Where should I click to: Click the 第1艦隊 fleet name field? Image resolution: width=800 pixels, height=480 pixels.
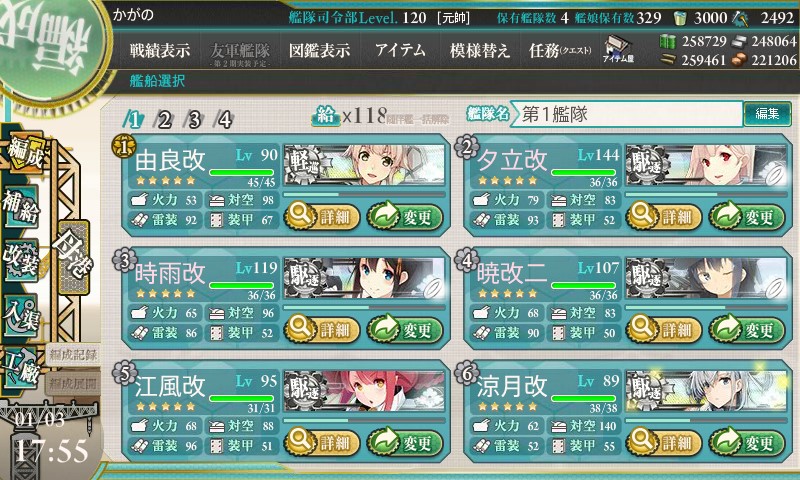[628, 114]
